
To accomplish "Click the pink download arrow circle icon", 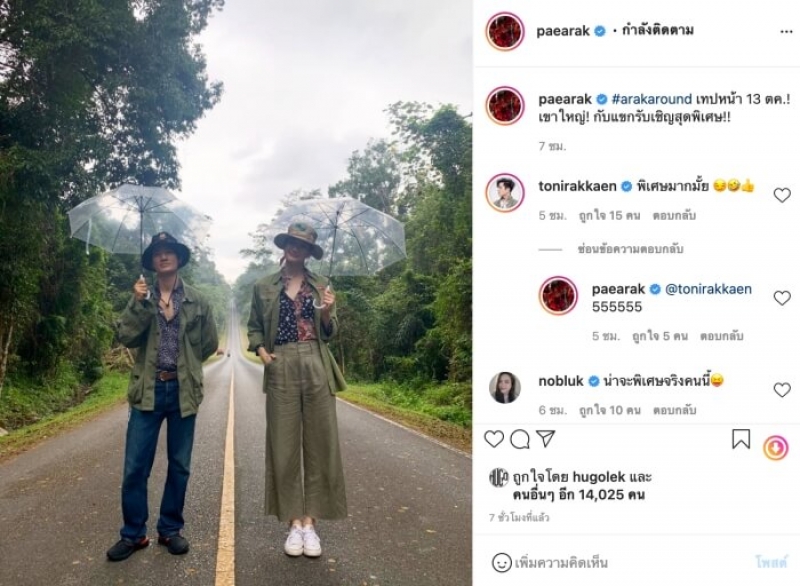I will 776,448.
